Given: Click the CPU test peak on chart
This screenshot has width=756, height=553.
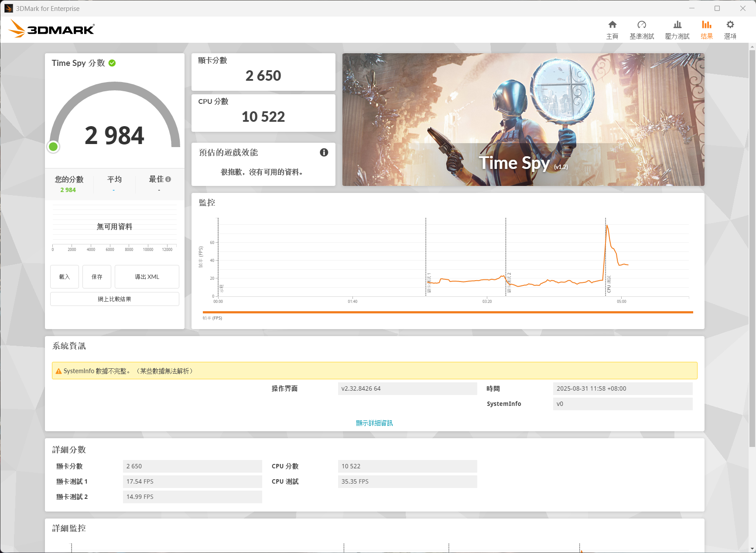Looking at the screenshot, I should click(x=607, y=225).
